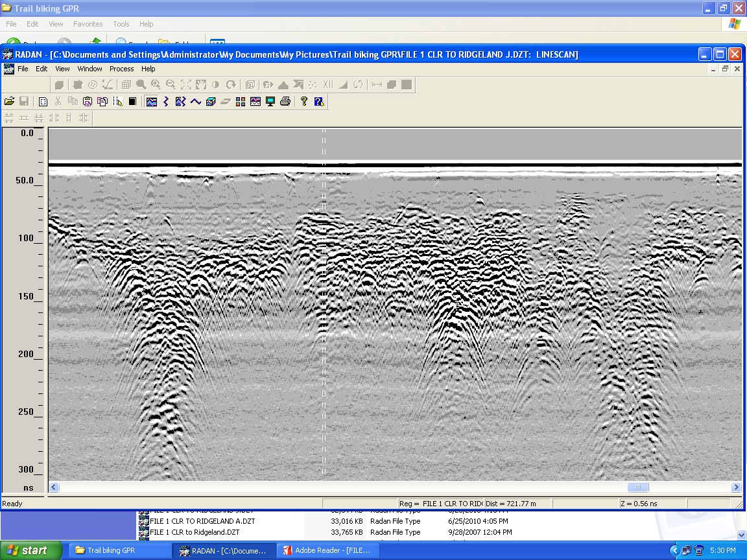Select FILE 1 CLR to Ridgeland.DZT file entry

[x=195, y=531]
